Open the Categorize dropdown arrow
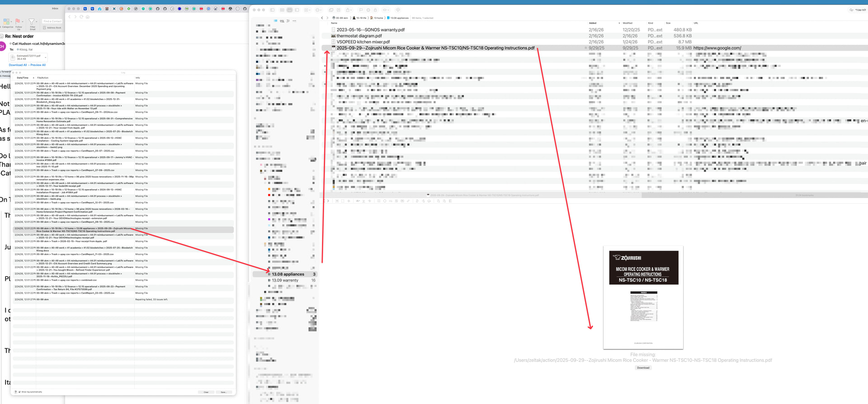 11,22
